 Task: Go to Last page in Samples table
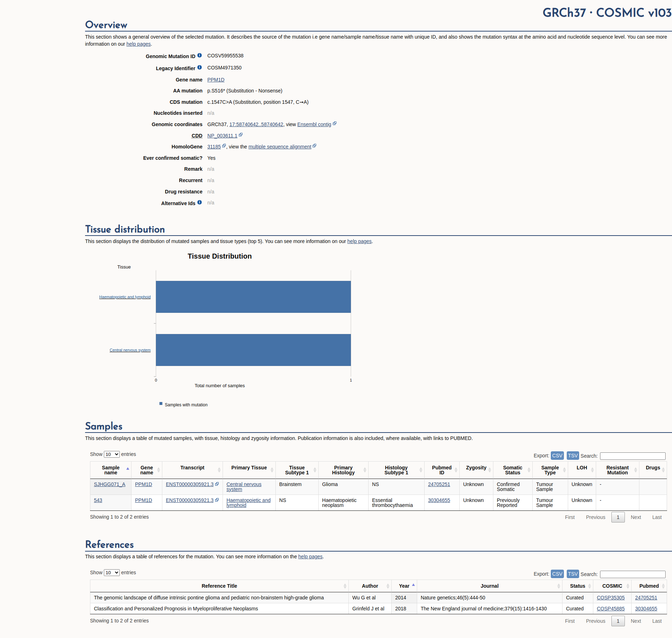click(657, 517)
